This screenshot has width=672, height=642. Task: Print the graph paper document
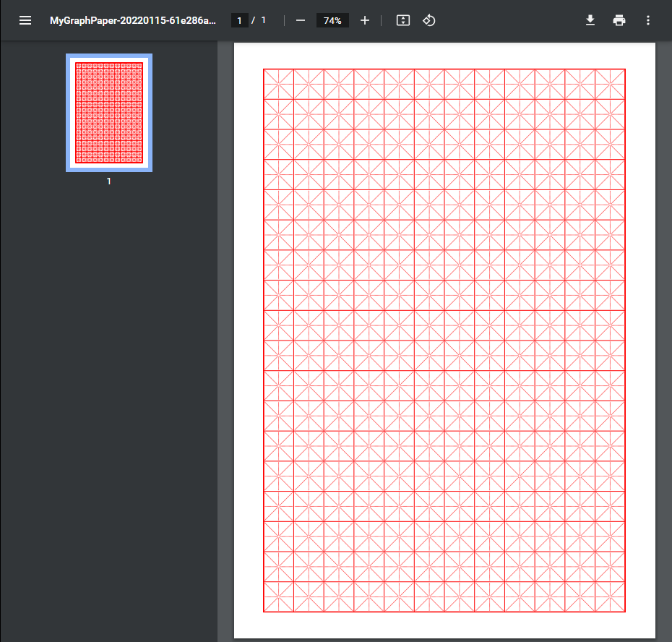click(619, 20)
